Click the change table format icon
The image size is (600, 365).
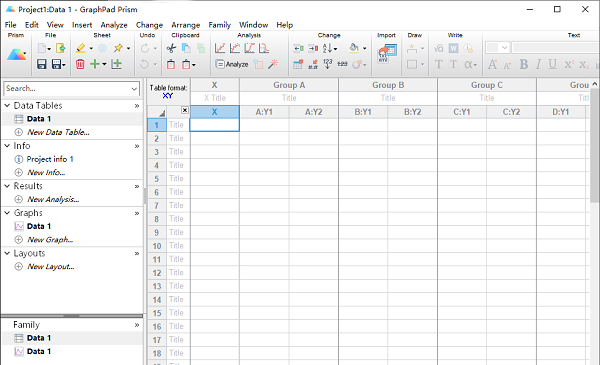point(298,64)
